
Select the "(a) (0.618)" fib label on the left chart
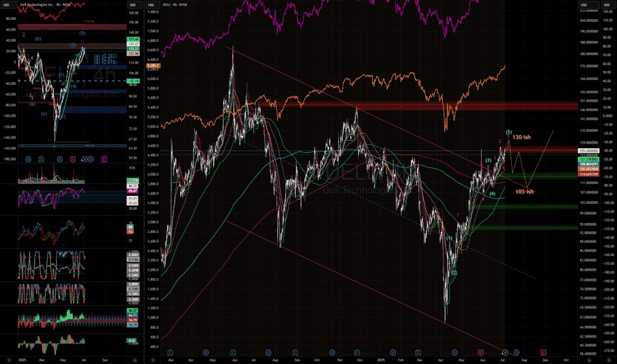(105, 62)
